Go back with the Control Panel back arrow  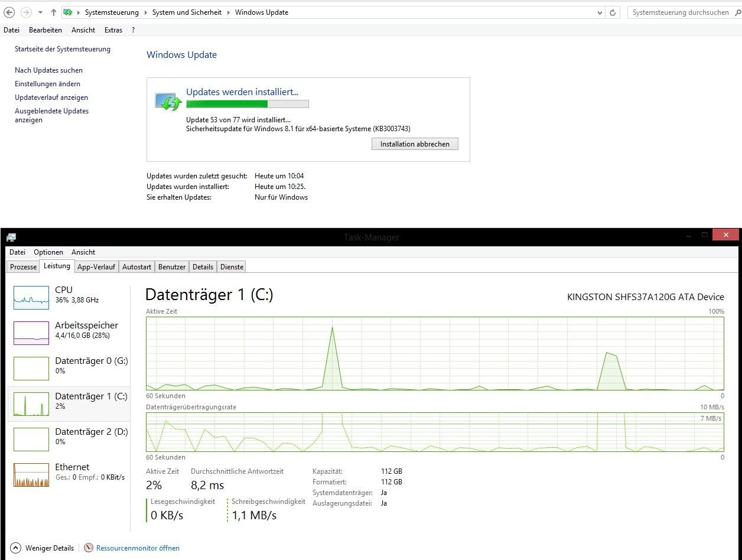[9, 12]
